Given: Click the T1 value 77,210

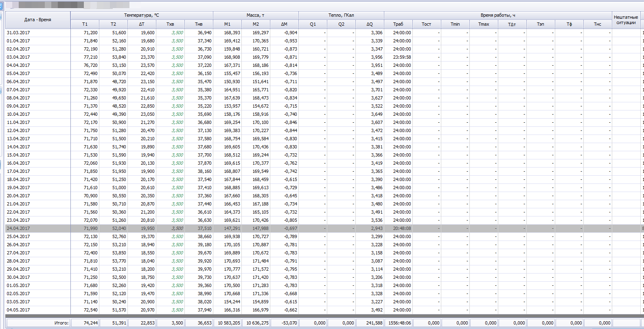Looking at the screenshot, I should (x=91, y=57).
